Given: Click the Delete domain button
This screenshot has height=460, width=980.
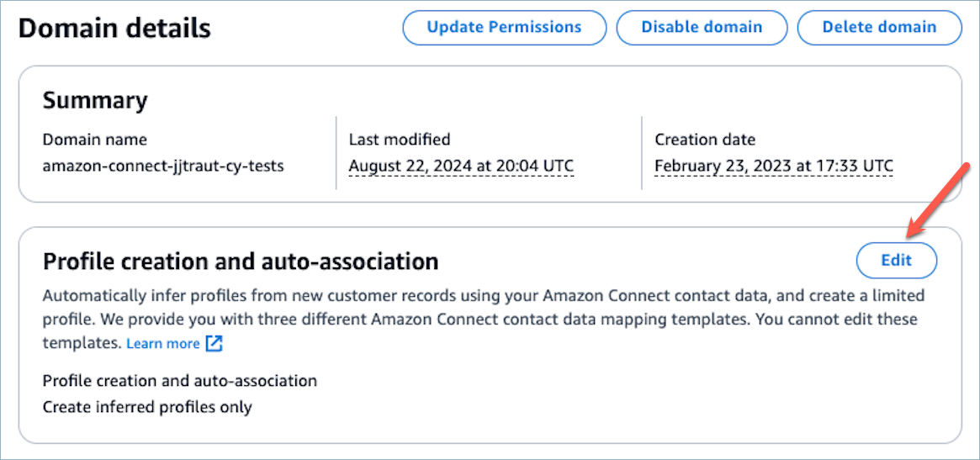Looking at the screenshot, I should pyautogui.click(x=879, y=27).
